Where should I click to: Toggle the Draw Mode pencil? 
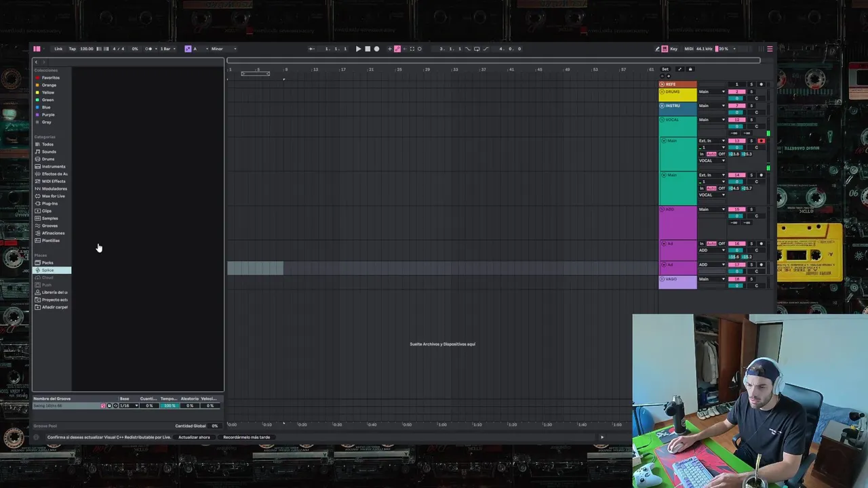click(657, 49)
